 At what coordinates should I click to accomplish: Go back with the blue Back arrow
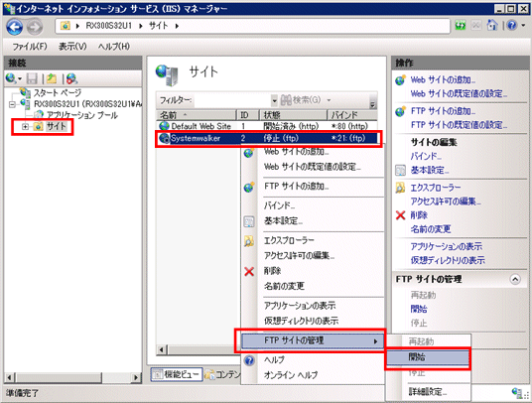(15, 27)
